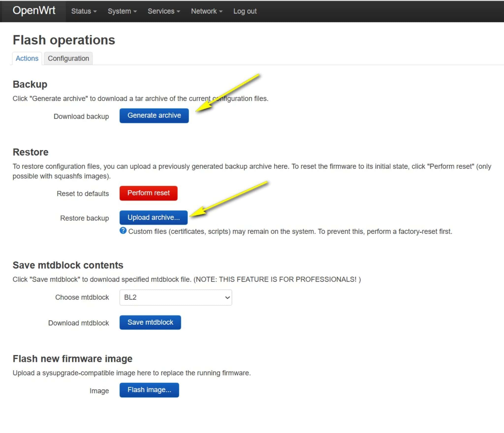Click the red Perform reset button
Image resolution: width=504 pixels, height=433 pixels.
pyautogui.click(x=148, y=193)
